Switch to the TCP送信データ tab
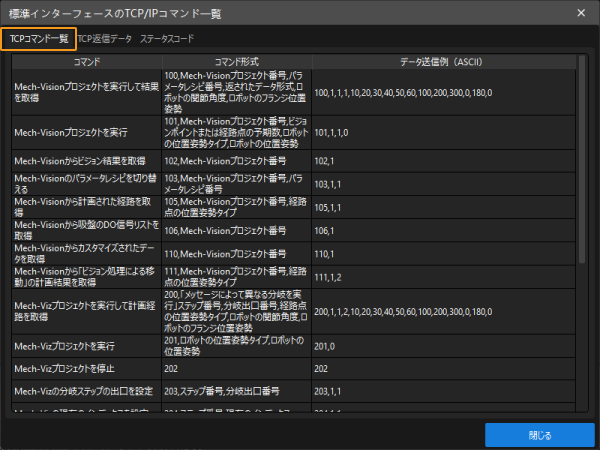This screenshot has width=600, height=450. tap(105, 39)
